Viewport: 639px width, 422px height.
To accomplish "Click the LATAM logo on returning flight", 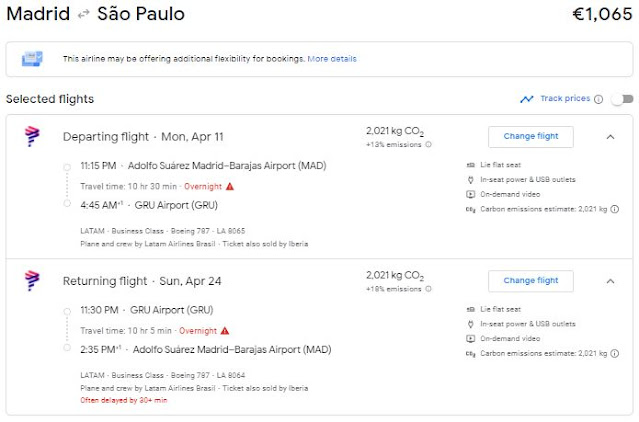I will point(31,281).
